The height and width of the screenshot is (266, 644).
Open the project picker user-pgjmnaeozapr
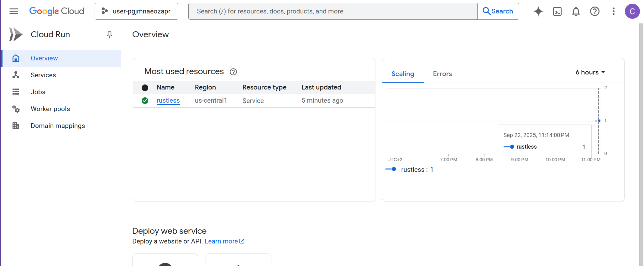click(x=136, y=11)
